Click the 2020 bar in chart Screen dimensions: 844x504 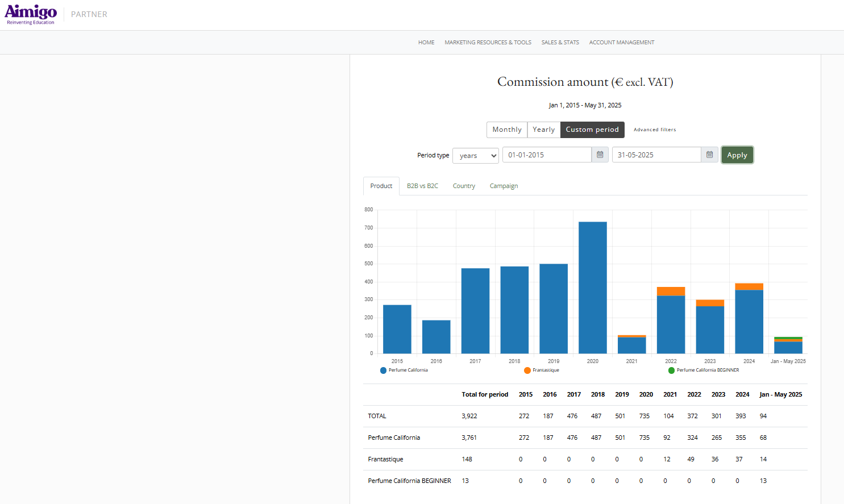(593, 288)
